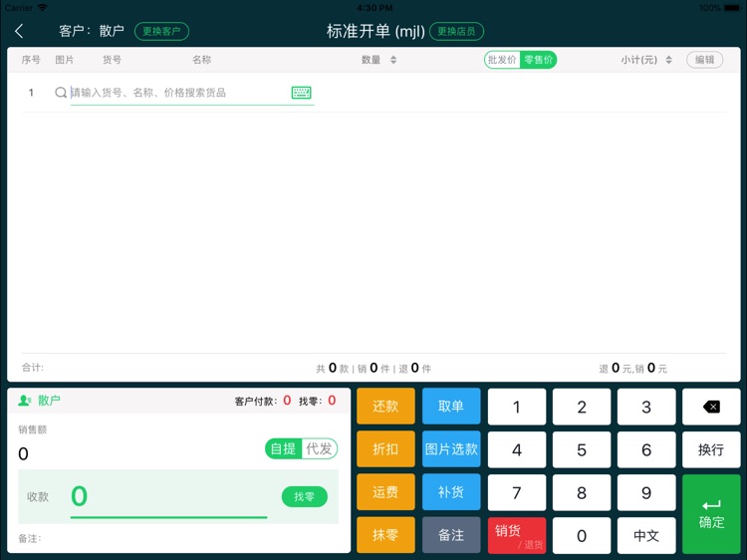This screenshot has height=560, width=747.
Task: Click the customer avatar icon beside 散户
Action: 24,401
